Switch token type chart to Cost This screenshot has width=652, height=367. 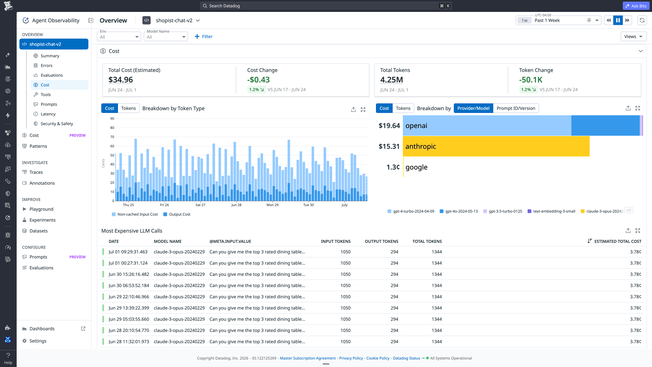(x=109, y=108)
